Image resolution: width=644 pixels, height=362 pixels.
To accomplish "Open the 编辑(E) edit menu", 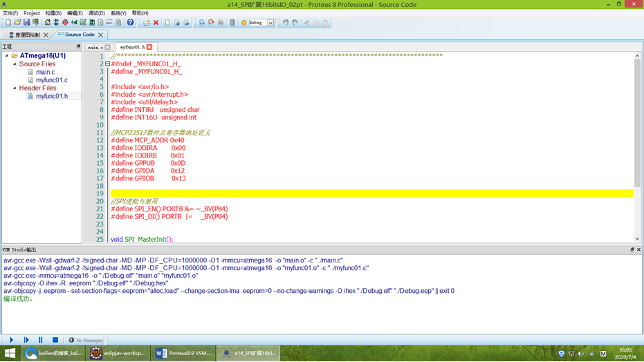I will (x=75, y=13).
